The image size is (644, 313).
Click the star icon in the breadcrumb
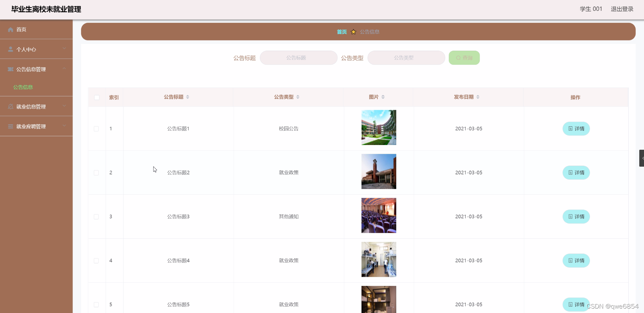click(x=353, y=31)
